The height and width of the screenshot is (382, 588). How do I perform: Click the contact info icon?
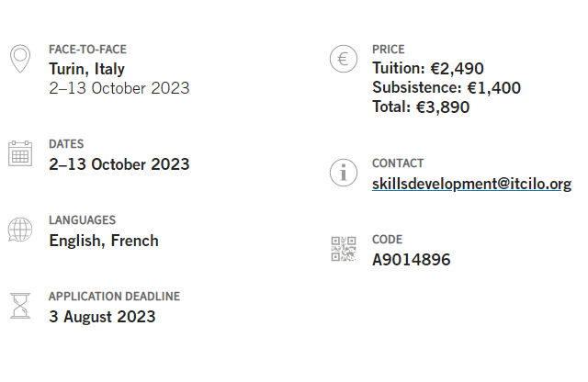343,172
